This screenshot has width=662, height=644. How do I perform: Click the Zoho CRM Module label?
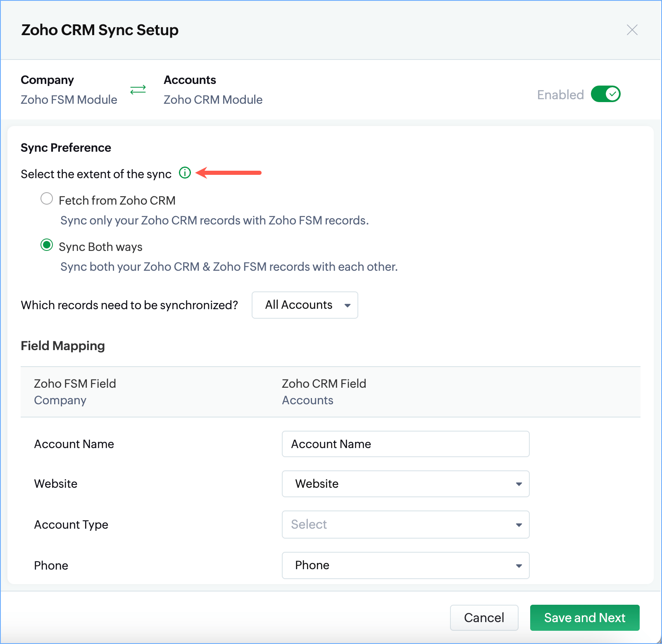[213, 100]
